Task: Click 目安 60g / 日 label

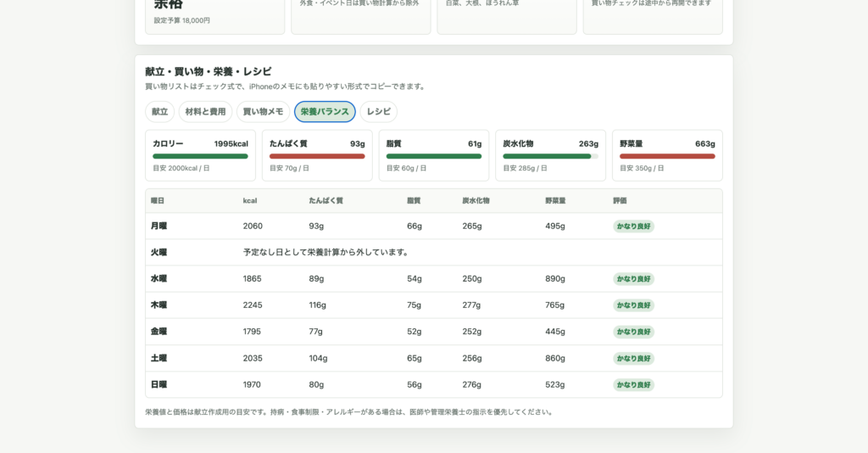Action: click(x=406, y=168)
